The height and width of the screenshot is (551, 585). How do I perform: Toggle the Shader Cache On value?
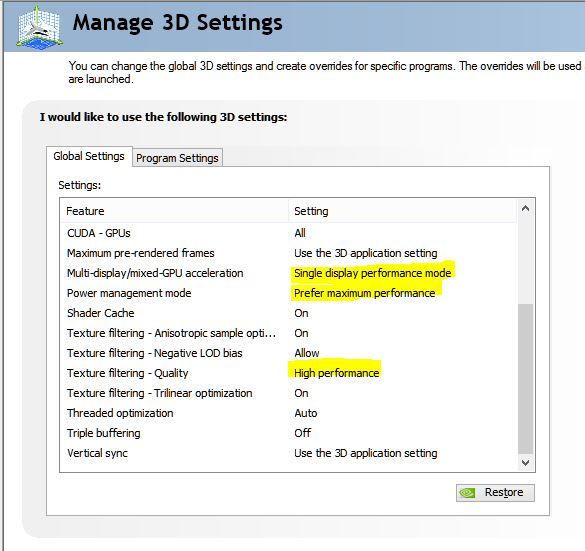click(301, 313)
